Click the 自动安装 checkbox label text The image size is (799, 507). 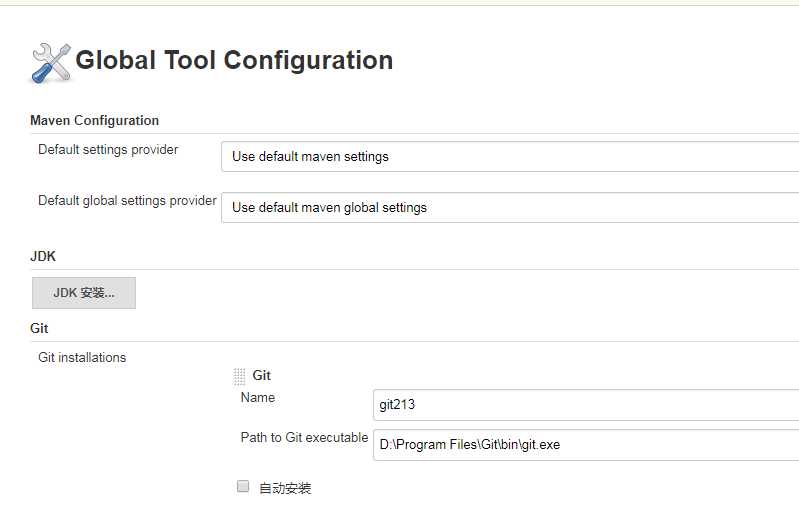[x=285, y=488]
